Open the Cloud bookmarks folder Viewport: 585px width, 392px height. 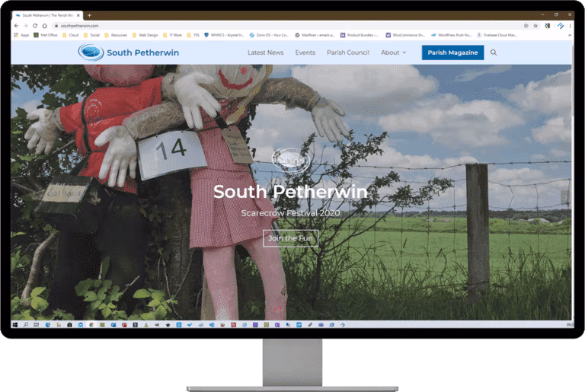click(71, 35)
